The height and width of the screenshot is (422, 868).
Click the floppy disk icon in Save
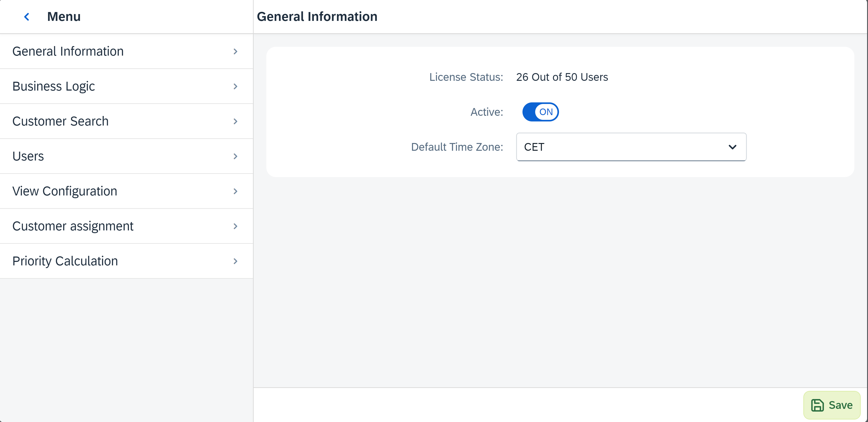[817, 405]
